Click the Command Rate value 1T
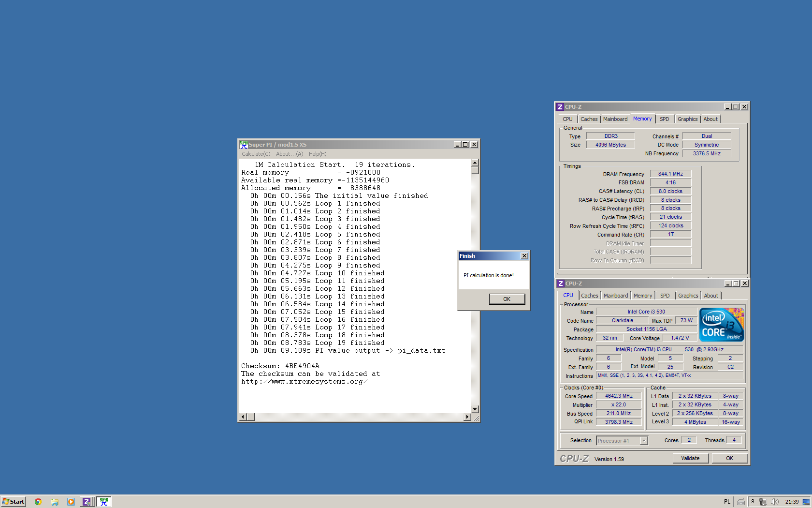812x508 pixels. pos(670,235)
